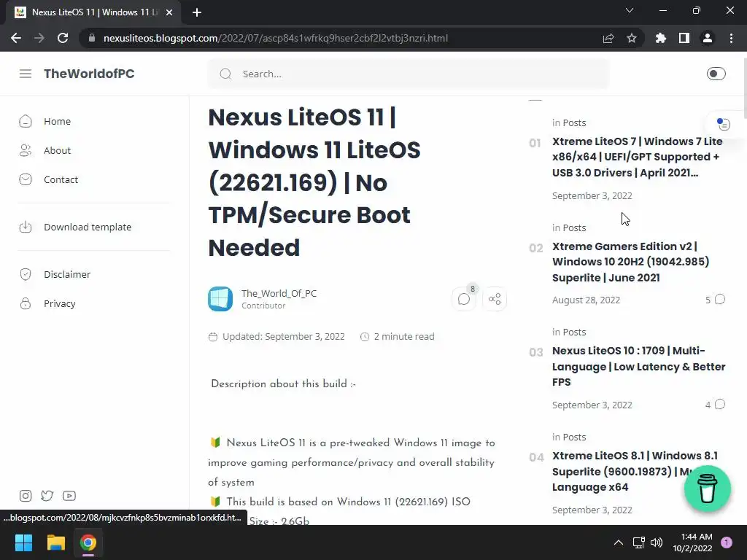Close the Nexus LiteOS 11 tab
747x560 pixels.
pos(169,12)
